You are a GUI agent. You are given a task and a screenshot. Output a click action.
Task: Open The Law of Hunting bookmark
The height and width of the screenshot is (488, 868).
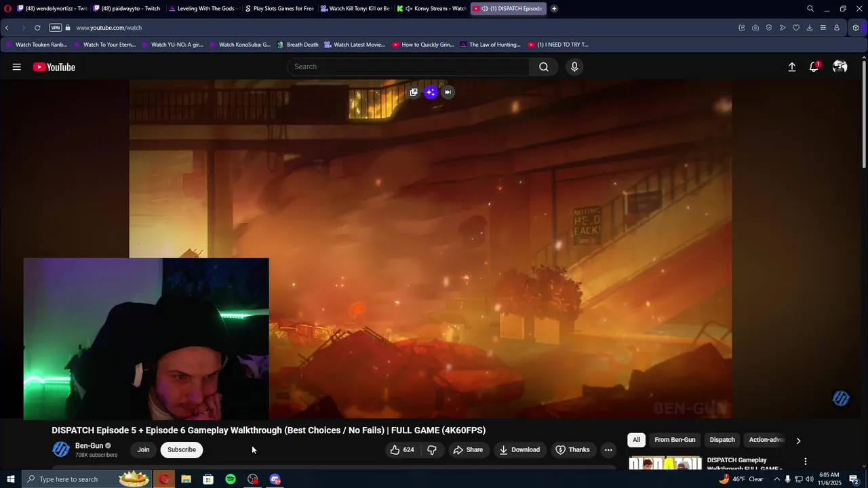(490, 45)
